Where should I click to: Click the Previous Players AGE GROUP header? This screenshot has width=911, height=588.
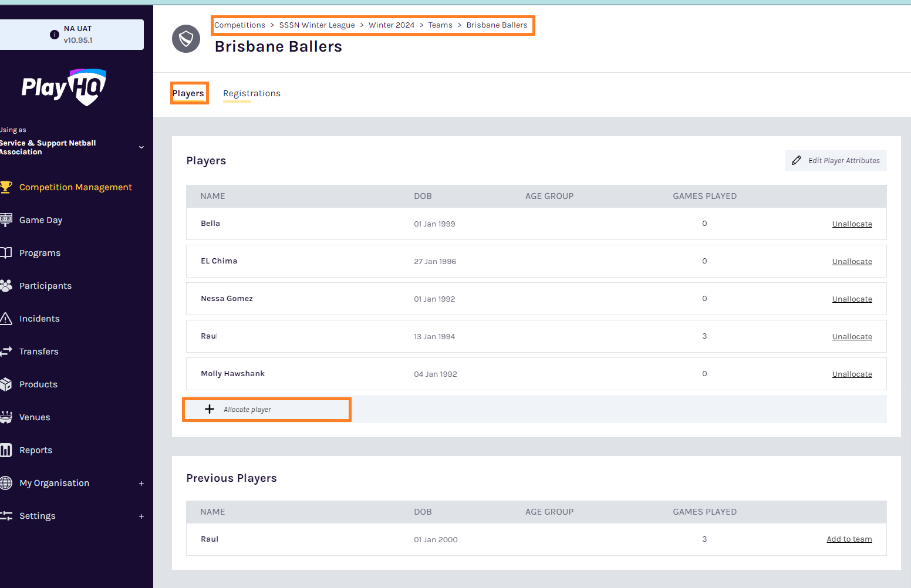tap(549, 512)
